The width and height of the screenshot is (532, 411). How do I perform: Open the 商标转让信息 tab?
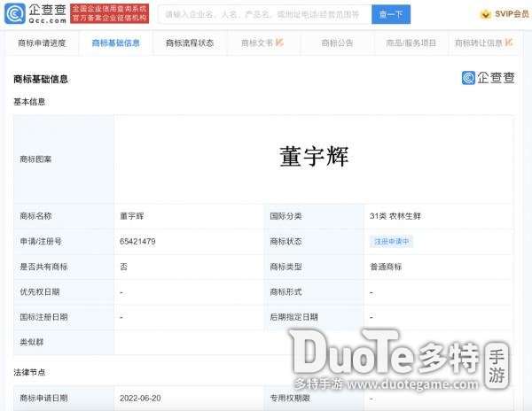479,43
